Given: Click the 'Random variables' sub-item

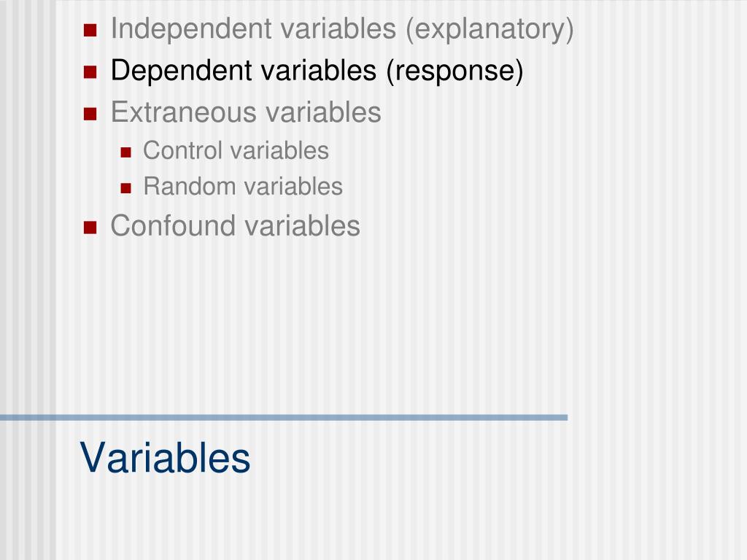Looking at the screenshot, I should pyautogui.click(x=243, y=186).
